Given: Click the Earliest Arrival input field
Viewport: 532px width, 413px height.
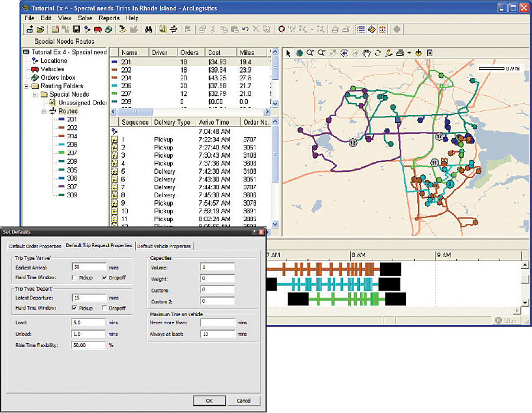Looking at the screenshot, I should click(88, 266).
